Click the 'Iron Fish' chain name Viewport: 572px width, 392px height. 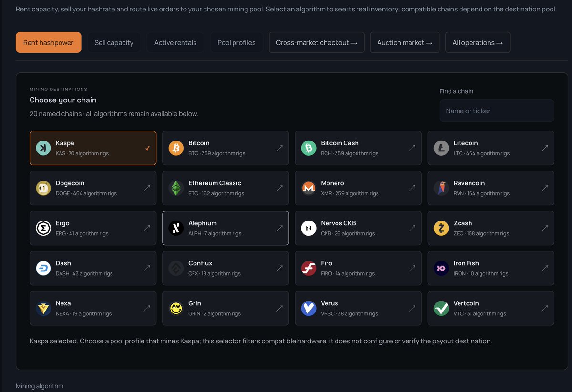pyautogui.click(x=466, y=263)
